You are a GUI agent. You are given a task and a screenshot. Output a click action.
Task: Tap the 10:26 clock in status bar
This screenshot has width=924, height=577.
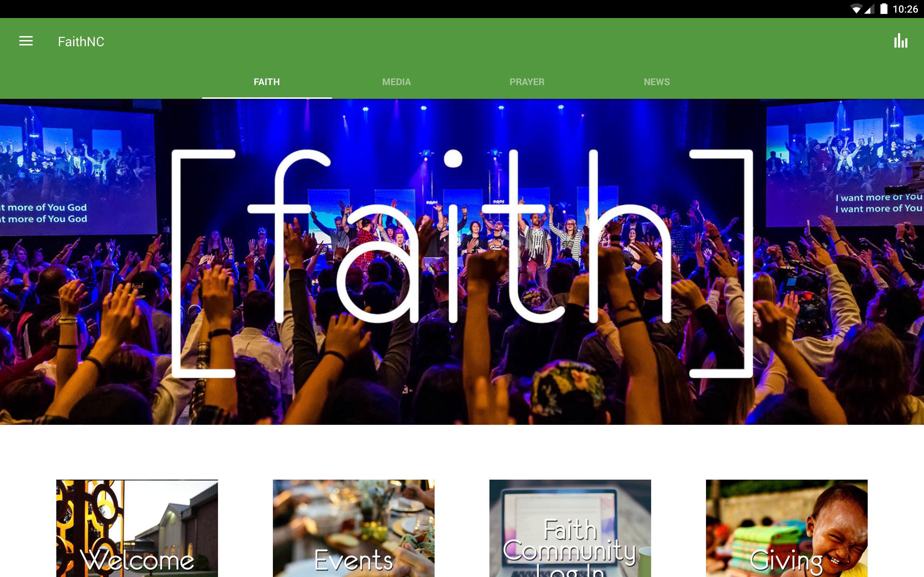(905, 9)
